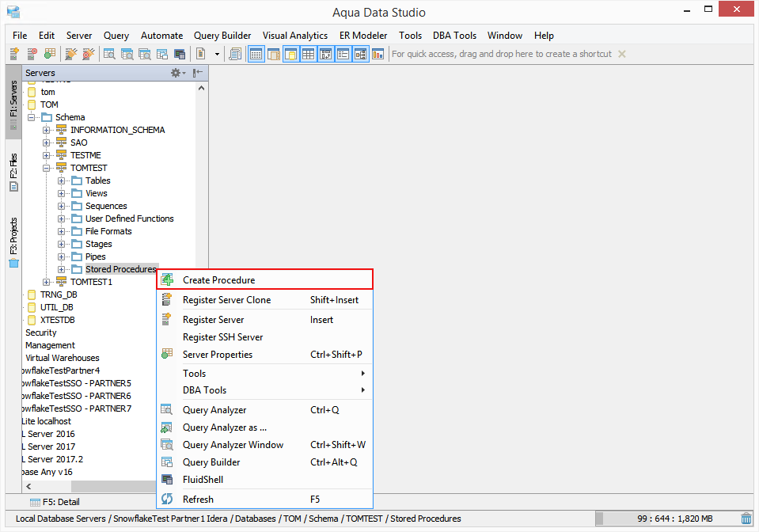Open DBA Tools submenu in context menu
This screenshot has width=759, height=532.
click(x=265, y=390)
